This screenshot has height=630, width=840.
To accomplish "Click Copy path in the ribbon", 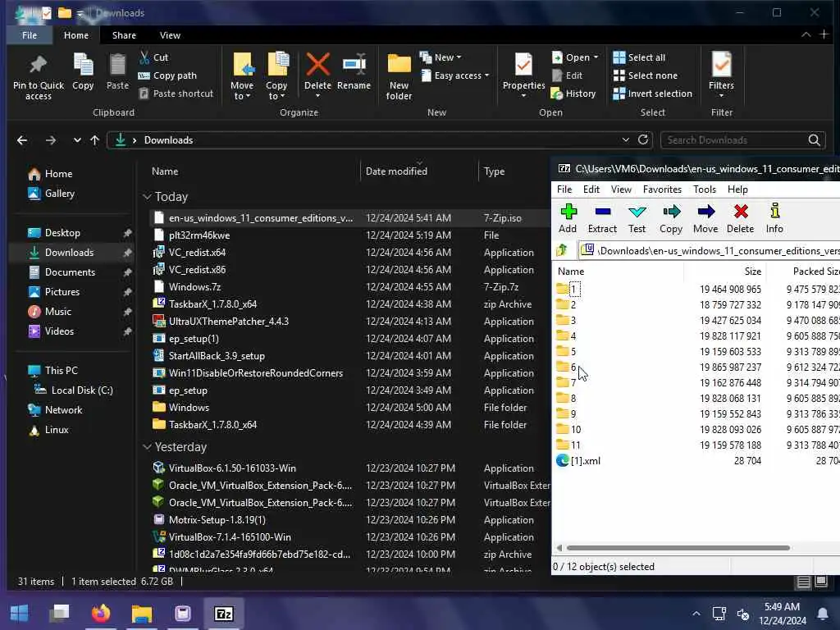I will tap(167, 75).
